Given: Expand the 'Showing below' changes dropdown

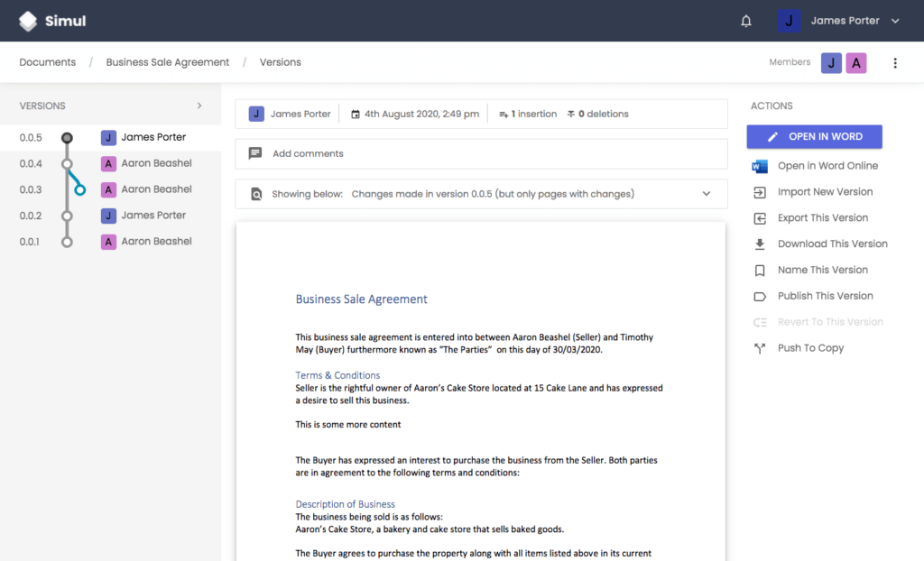Looking at the screenshot, I should click(x=707, y=194).
